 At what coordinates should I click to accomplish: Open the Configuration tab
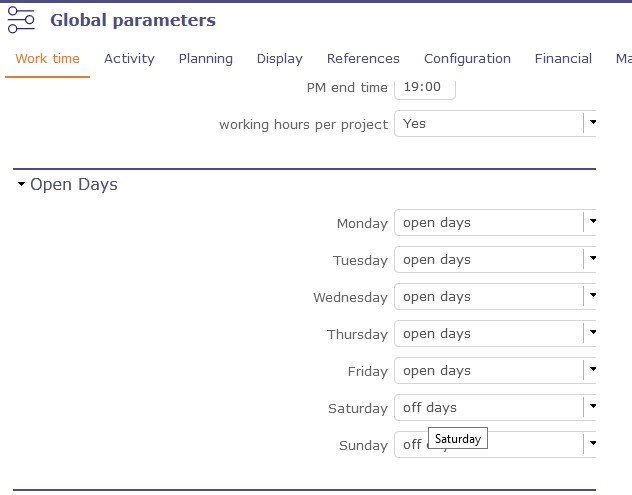[467, 59]
